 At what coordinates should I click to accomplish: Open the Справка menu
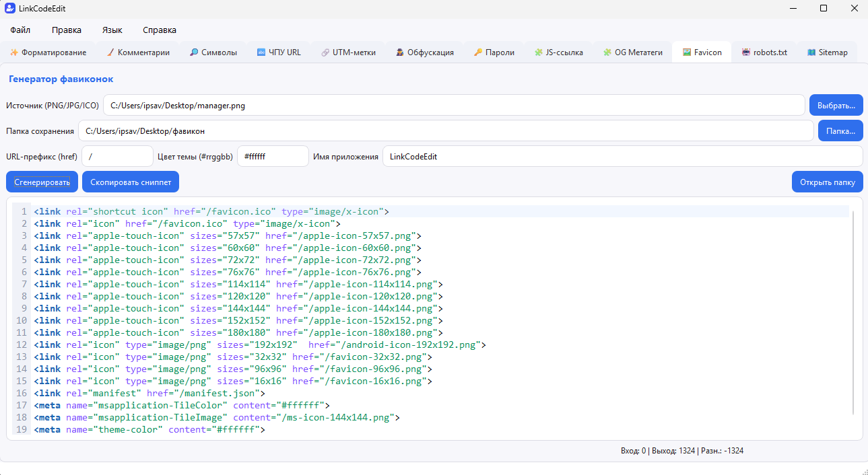point(160,30)
